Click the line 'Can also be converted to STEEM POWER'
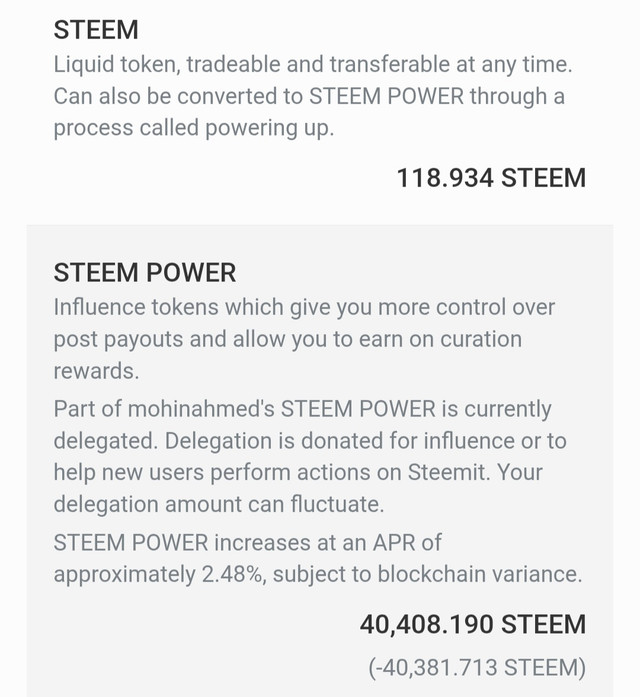The height and width of the screenshot is (697, 640). pos(309,96)
